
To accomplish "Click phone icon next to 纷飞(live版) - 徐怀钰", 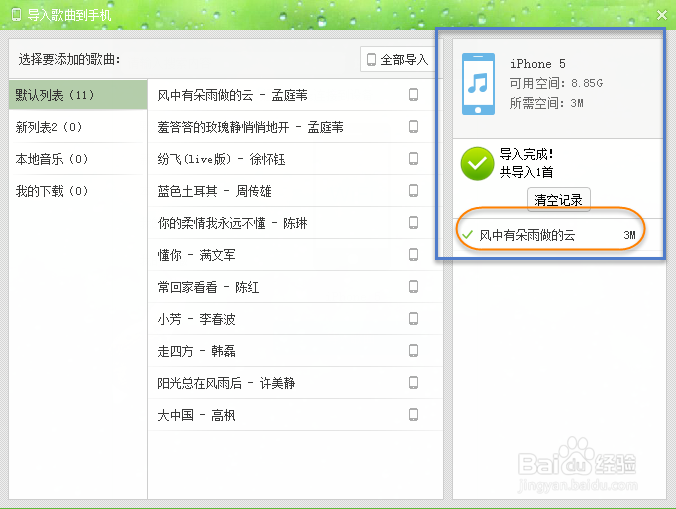I will (x=413, y=159).
